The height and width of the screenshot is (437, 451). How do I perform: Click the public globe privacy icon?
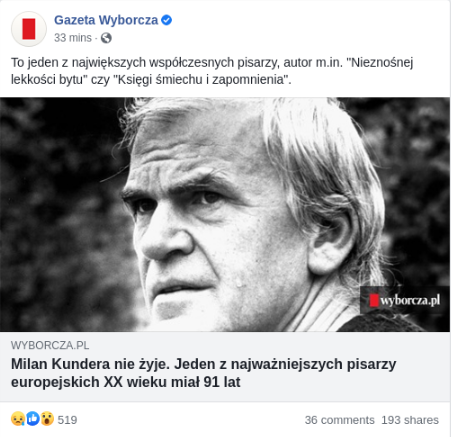click(106, 38)
